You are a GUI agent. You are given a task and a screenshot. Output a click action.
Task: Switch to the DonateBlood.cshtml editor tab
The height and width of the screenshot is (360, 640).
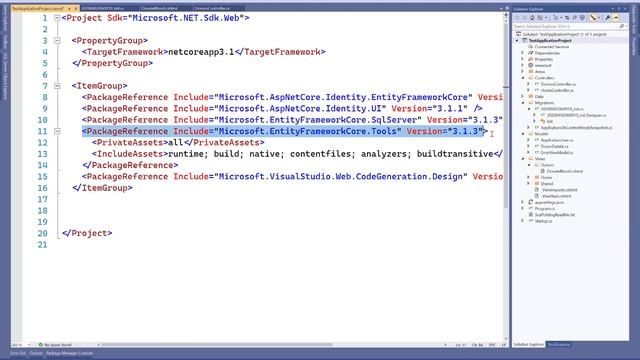(x=160, y=8)
